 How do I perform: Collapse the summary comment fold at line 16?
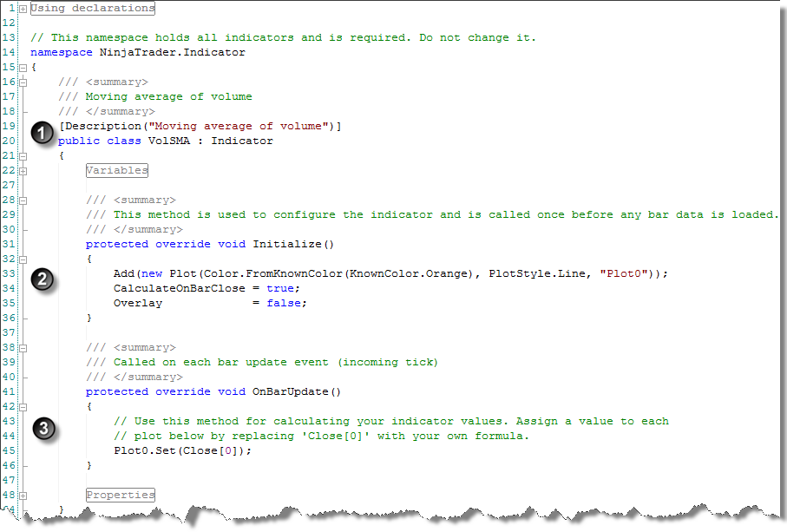[x=23, y=82]
